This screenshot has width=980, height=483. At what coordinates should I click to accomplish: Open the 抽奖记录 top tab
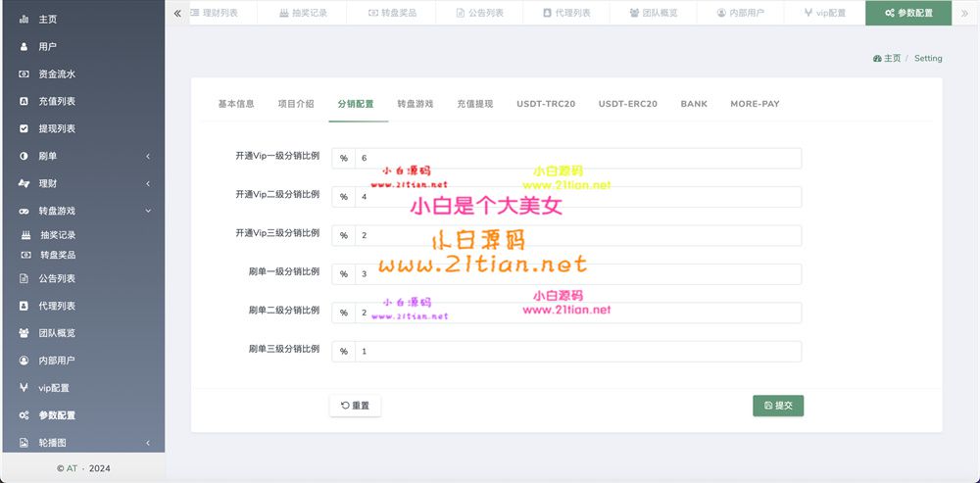[x=302, y=13]
